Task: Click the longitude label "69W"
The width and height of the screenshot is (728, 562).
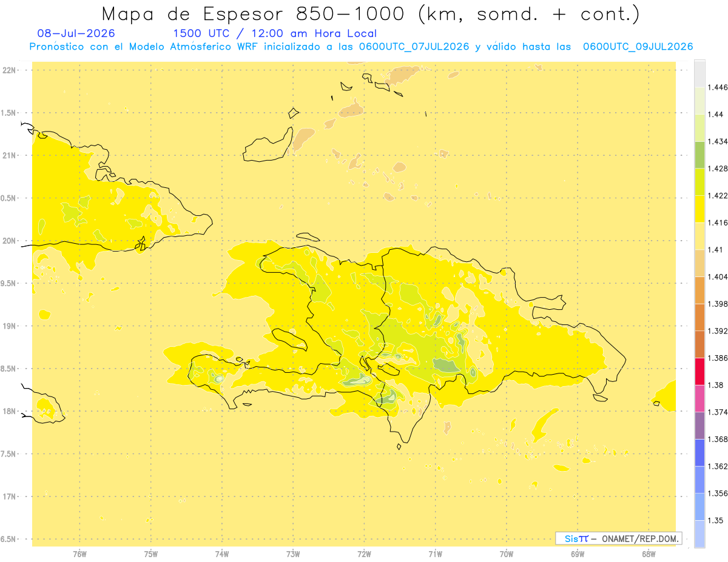Action: 578,554
